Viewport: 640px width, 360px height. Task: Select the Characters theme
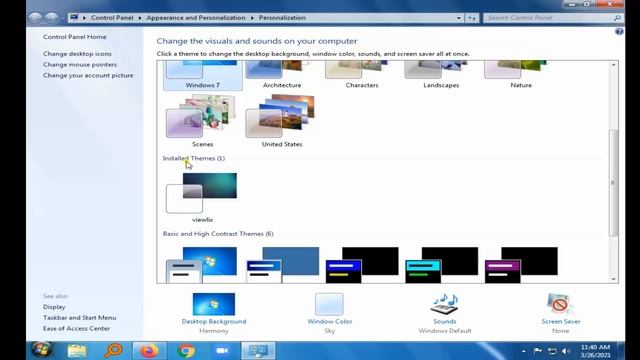[x=362, y=76]
